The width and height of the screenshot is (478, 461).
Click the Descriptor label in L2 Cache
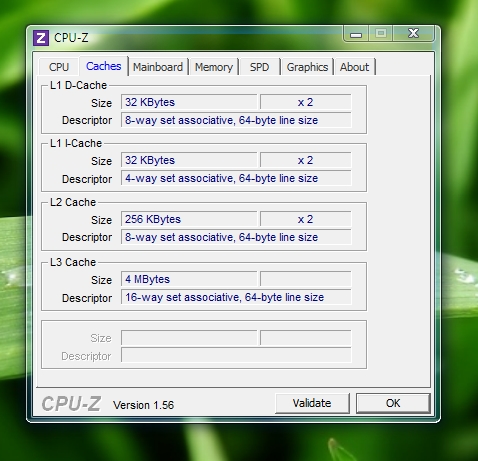click(87, 237)
